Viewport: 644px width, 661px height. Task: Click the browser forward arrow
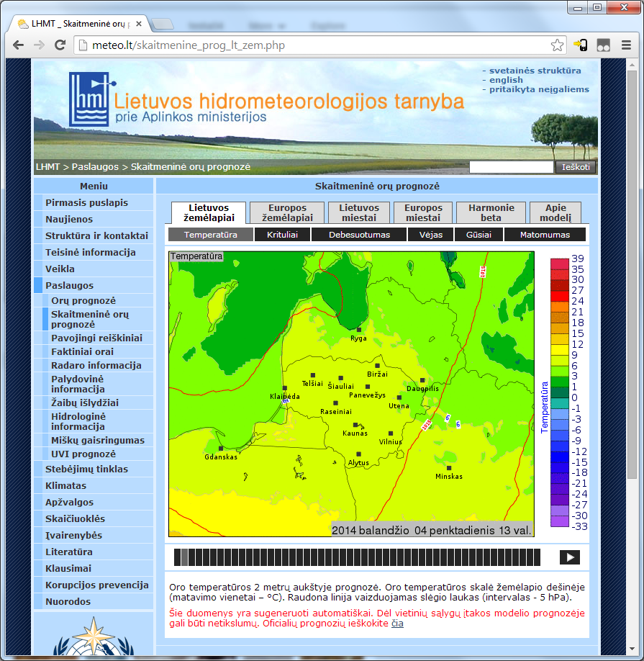(39, 45)
